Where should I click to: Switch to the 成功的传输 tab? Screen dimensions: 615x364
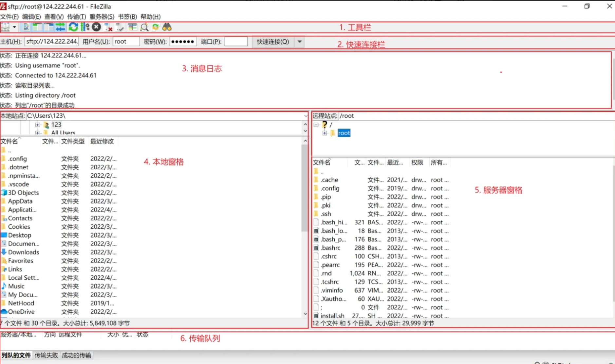76,355
